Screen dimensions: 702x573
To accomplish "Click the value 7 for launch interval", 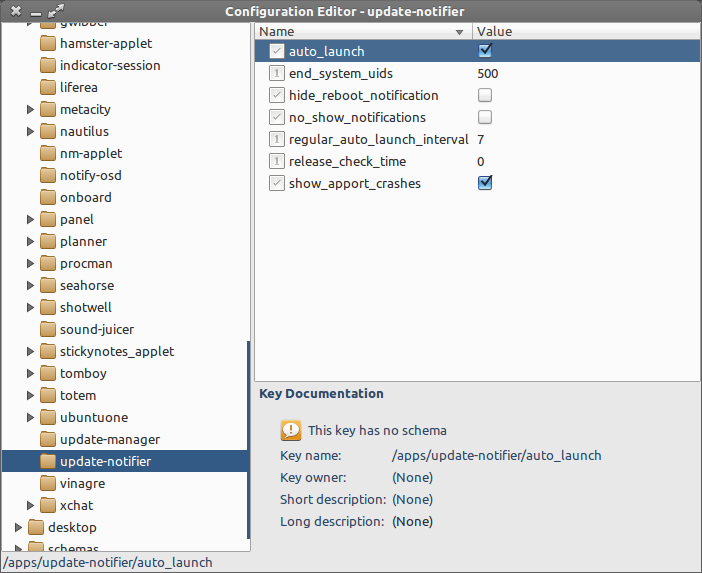I will (480, 140).
